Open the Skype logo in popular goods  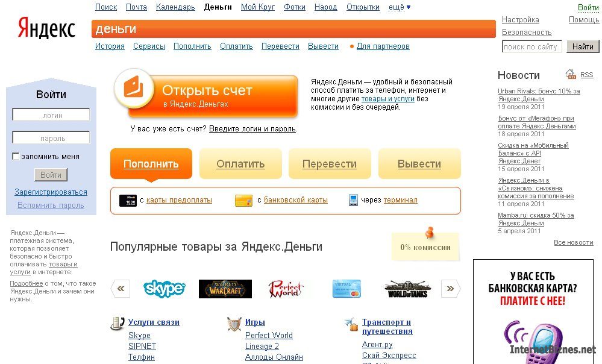[x=165, y=288]
